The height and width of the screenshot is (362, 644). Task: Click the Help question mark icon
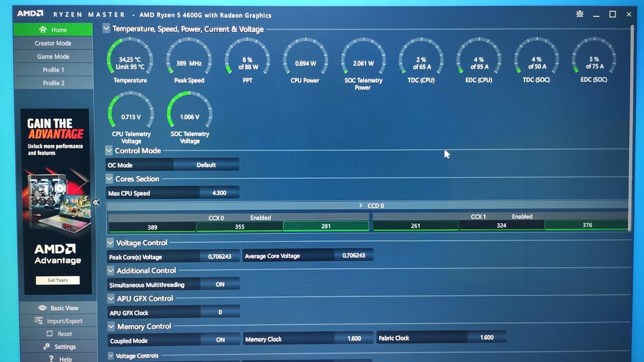[x=51, y=358]
